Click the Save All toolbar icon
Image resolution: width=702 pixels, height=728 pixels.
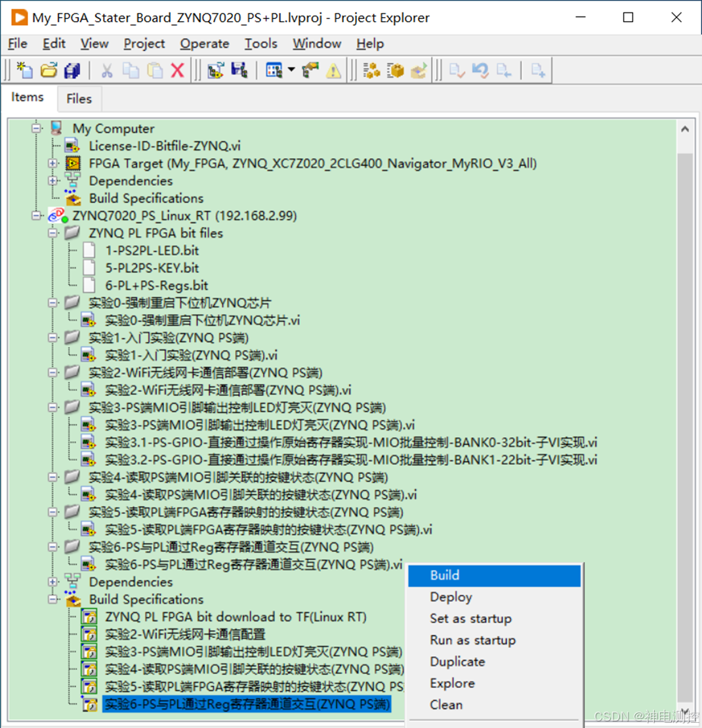click(x=72, y=71)
